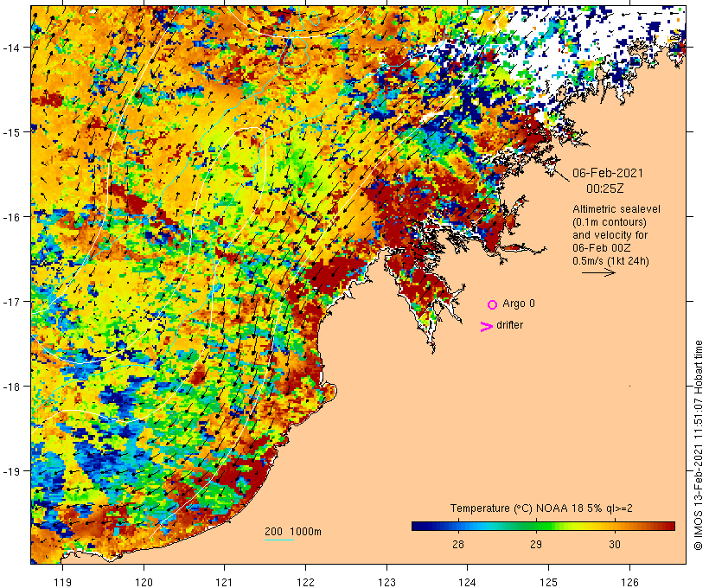Click the longitude label '122'

pos(305,582)
